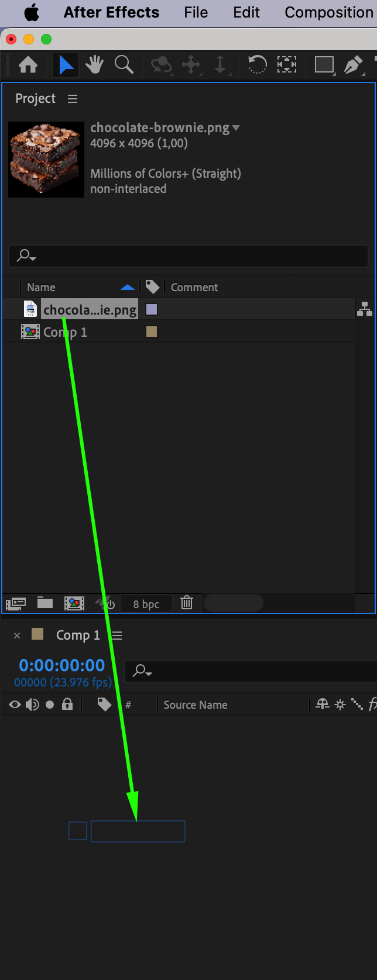The image size is (377, 980).
Task: Create a new folder in Project panel
Action: pyautogui.click(x=45, y=603)
